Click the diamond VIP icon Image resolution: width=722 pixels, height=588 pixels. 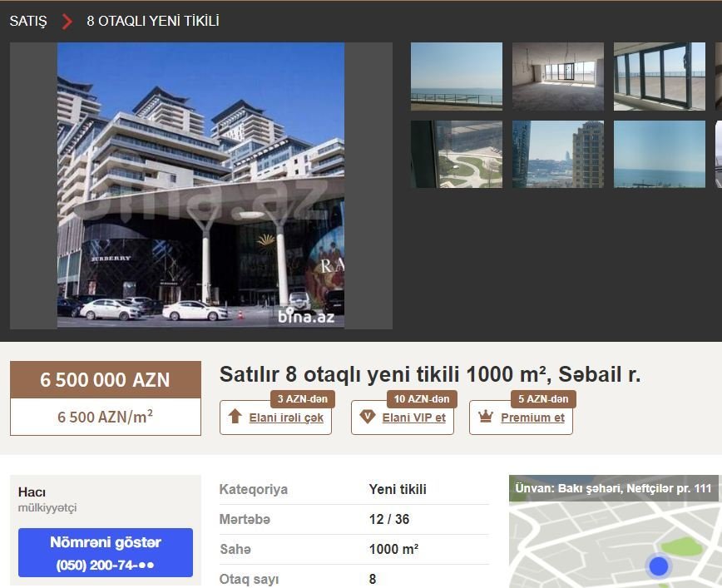368,417
